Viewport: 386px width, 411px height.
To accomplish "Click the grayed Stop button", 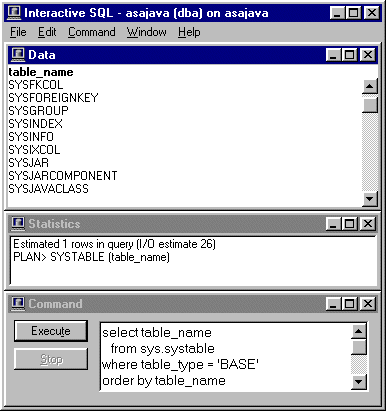I will 51,359.
